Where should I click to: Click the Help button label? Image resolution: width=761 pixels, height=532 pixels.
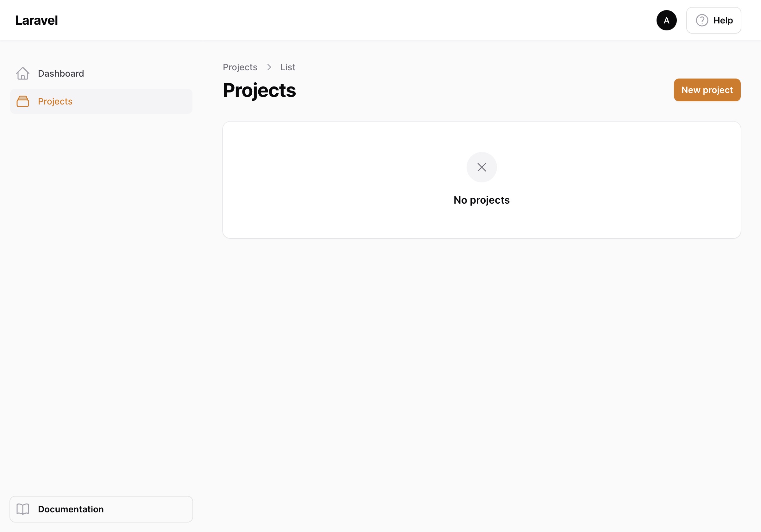click(x=723, y=20)
